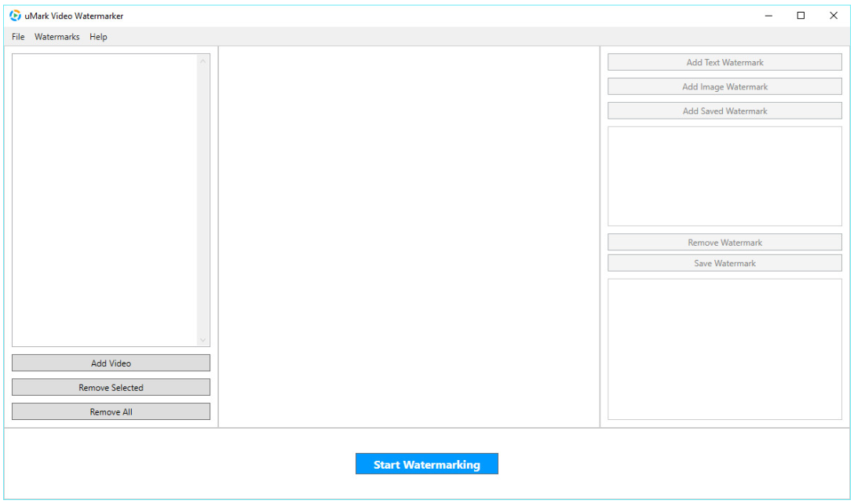This screenshot has height=504, width=854.
Task: Click Add Text Watermark
Action: pyautogui.click(x=724, y=62)
